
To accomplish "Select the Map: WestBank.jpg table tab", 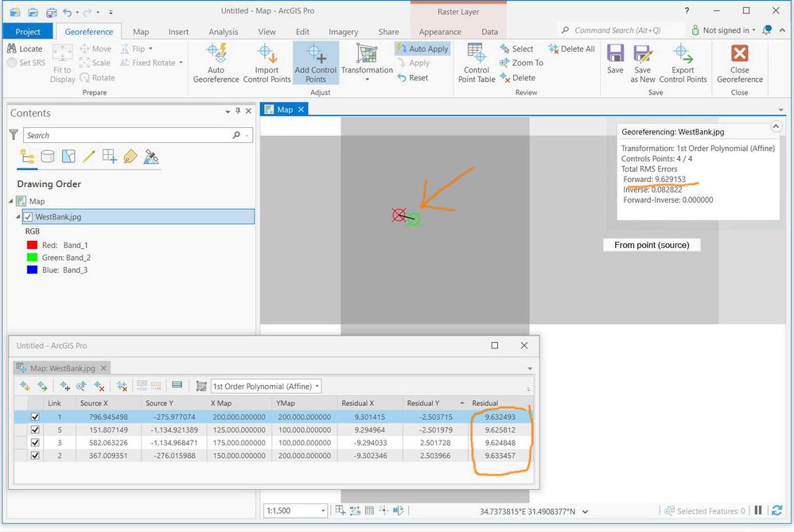I will pyautogui.click(x=62, y=368).
